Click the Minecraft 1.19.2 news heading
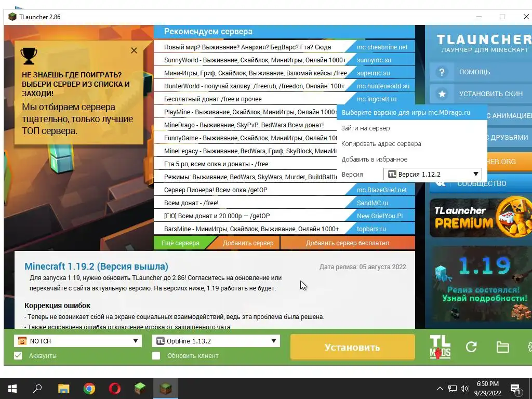 point(96,267)
